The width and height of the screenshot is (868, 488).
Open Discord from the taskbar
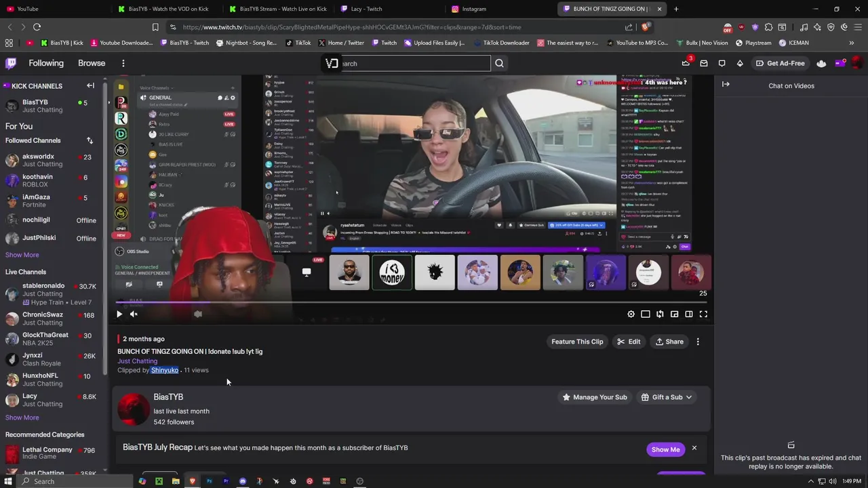point(243,481)
